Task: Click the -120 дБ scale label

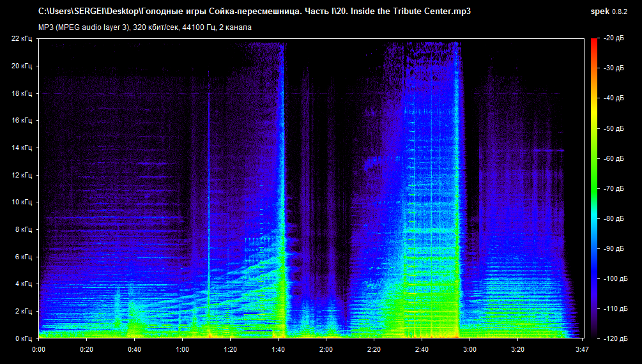Action: point(615,339)
